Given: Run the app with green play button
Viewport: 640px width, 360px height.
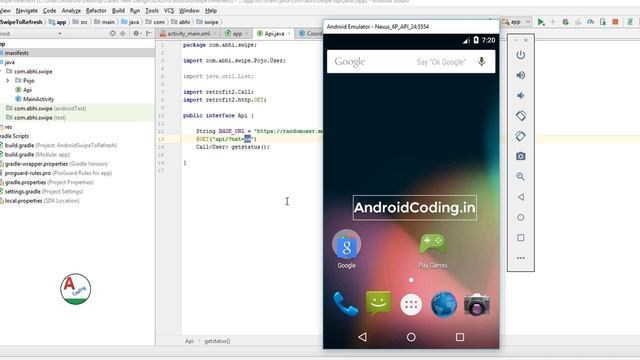Looking at the screenshot, I should (x=541, y=22).
